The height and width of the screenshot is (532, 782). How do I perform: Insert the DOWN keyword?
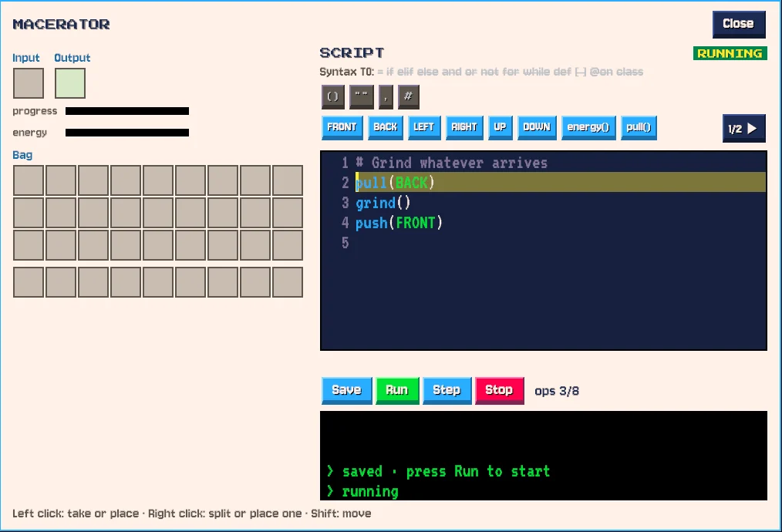coord(537,128)
